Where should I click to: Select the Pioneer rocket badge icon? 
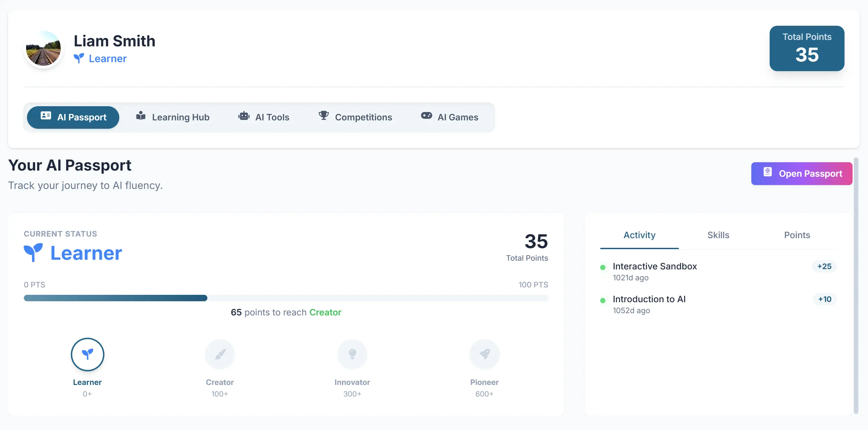point(484,354)
